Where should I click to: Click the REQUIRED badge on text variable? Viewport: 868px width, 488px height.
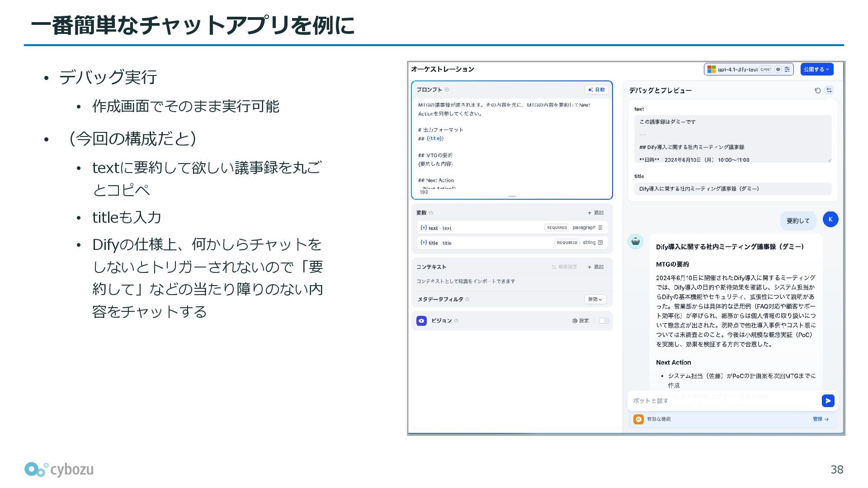(557, 228)
